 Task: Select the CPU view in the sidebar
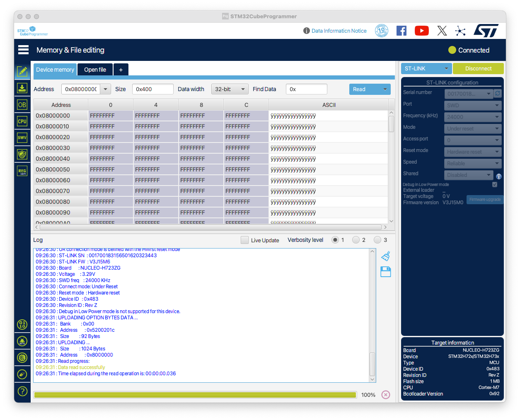(22, 121)
